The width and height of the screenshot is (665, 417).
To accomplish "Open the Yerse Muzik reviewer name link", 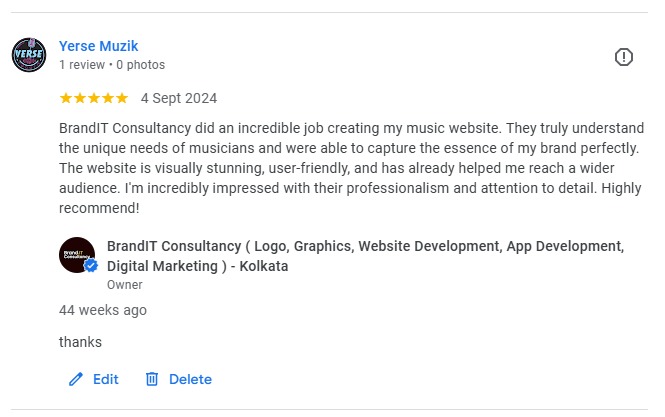I will tap(98, 46).
